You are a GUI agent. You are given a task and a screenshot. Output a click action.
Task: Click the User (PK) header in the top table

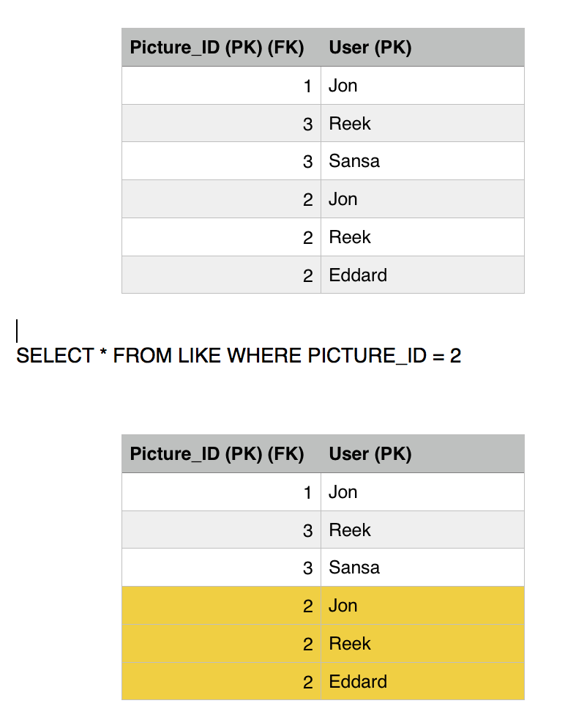pos(370,48)
